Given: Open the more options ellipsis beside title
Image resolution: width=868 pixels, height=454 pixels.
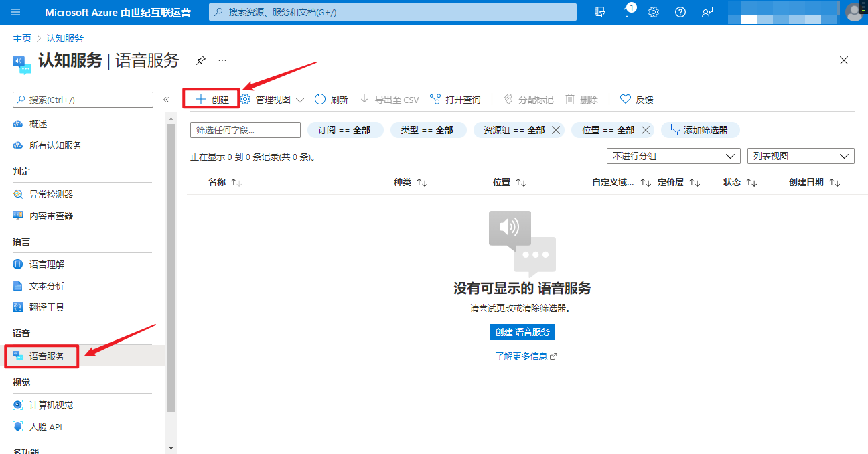Looking at the screenshot, I should [222, 60].
